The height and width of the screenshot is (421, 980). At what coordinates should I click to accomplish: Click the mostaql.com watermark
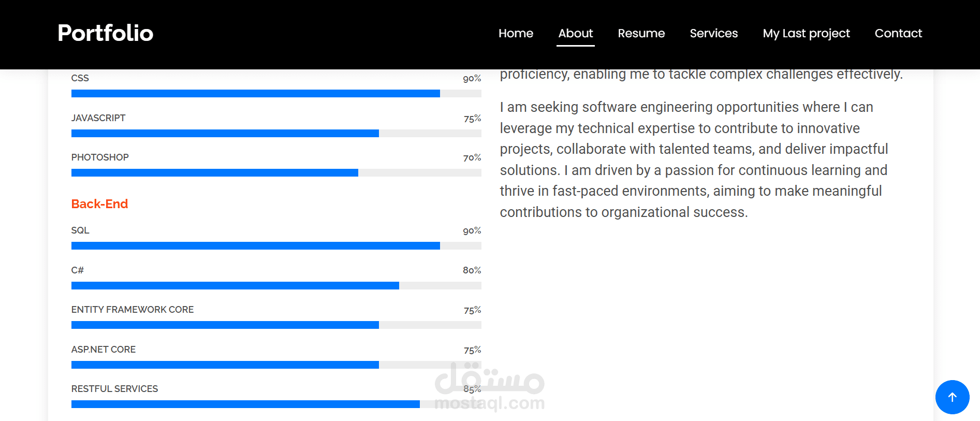coord(490,402)
